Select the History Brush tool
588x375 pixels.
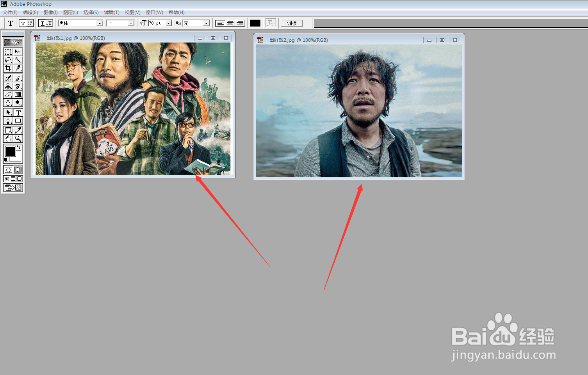pos(18,86)
